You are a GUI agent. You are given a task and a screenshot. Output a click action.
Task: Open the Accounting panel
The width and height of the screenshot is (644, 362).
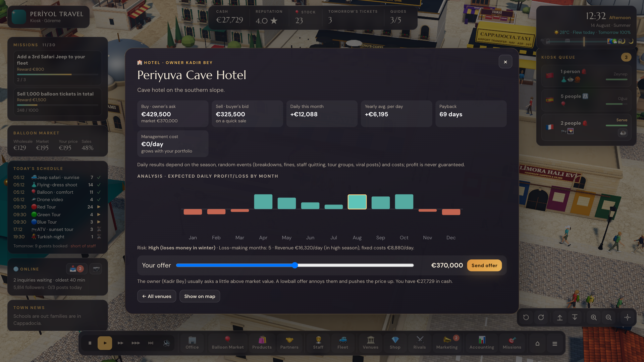coord(482,343)
